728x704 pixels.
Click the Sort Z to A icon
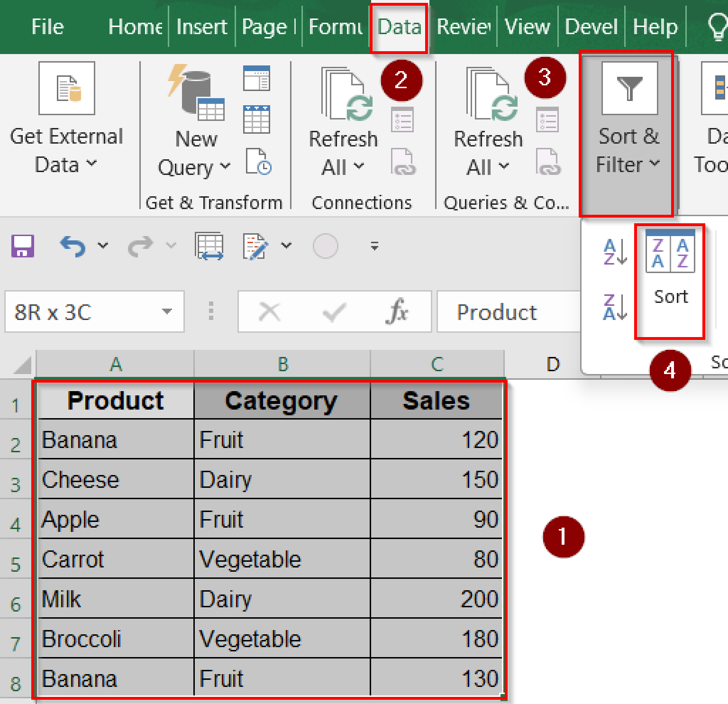coord(614,308)
